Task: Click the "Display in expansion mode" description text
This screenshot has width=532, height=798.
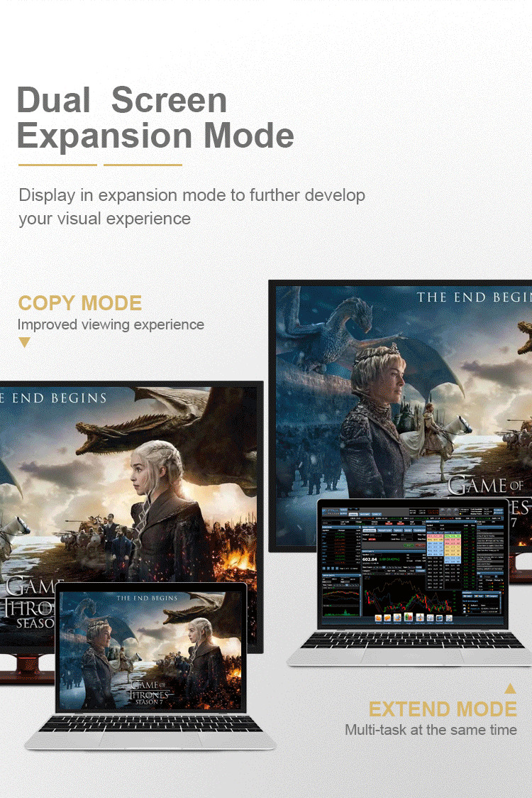Action: (x=192, y=207)
